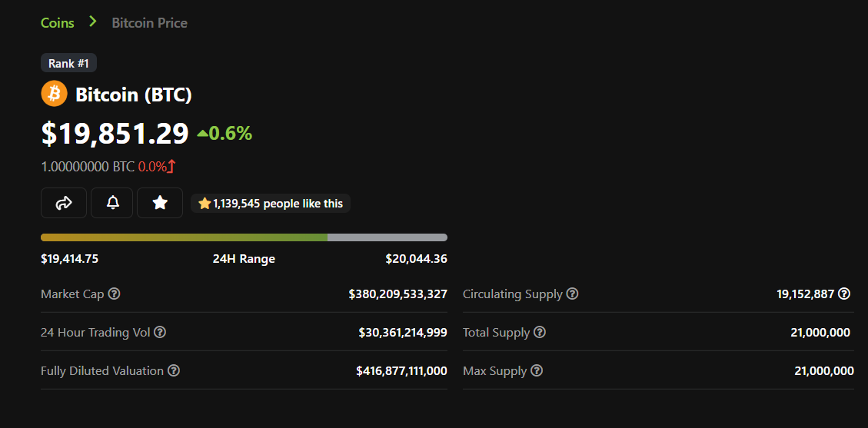Image resolution: width=868 pixels, height=428 pixels.
Task: Click the 1,139,545 people like this badge
Action: click(271, 204)
